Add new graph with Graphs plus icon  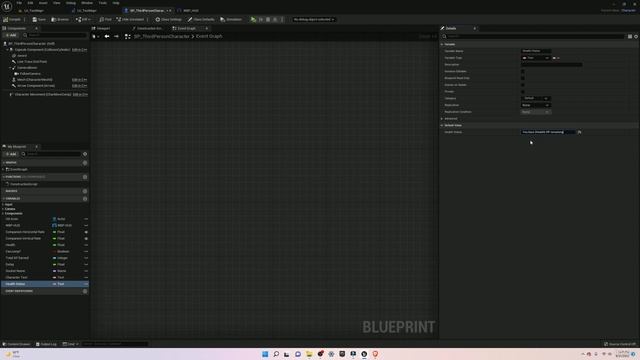pyautogui.click(x=85, y=163)
